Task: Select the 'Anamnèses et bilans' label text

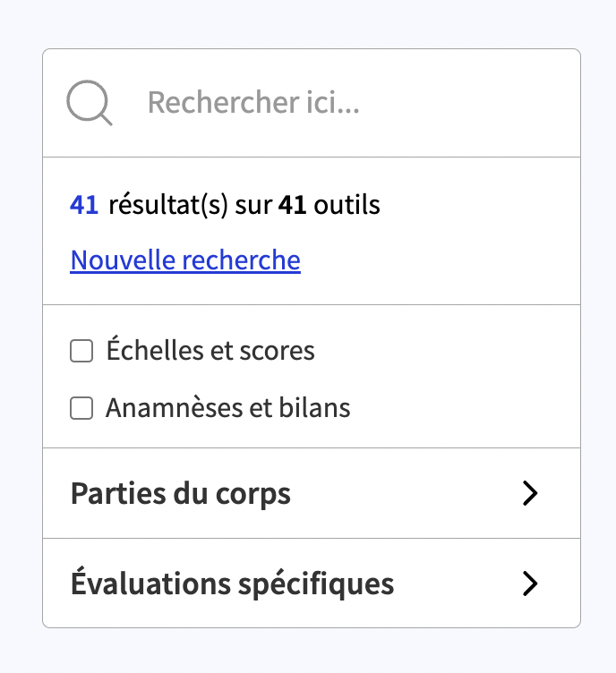Action: click(x=228, y=407)
